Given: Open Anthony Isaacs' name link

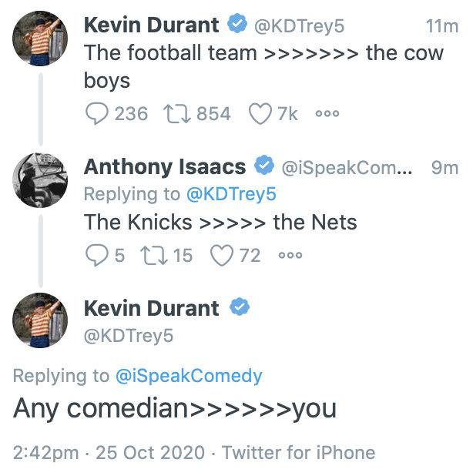Looking at the screenshot, I should point(164,166).
